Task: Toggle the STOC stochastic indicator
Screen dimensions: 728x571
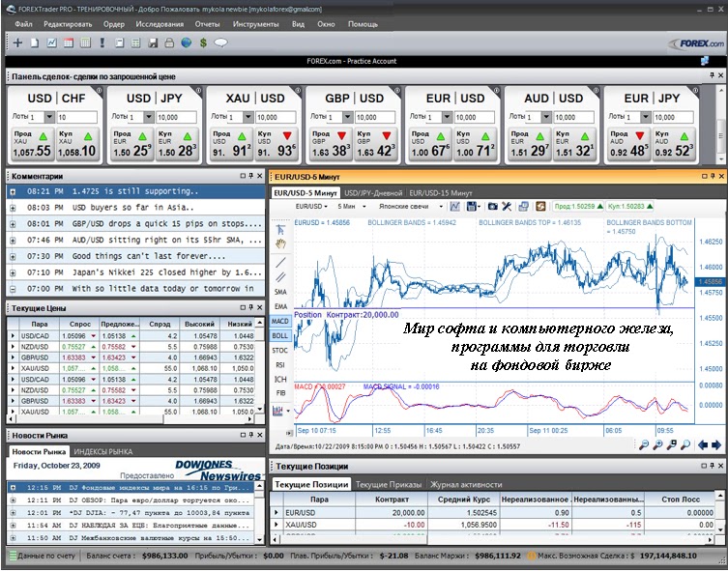Action: (280, 350)
